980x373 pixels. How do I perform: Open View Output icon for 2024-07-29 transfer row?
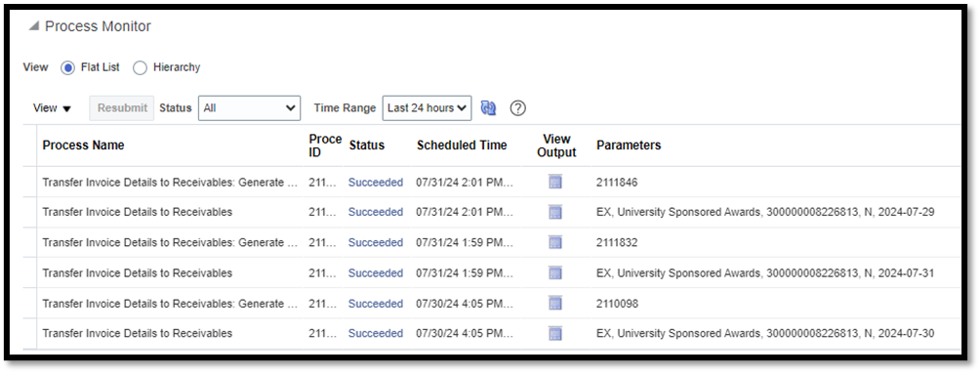(555, 213)
